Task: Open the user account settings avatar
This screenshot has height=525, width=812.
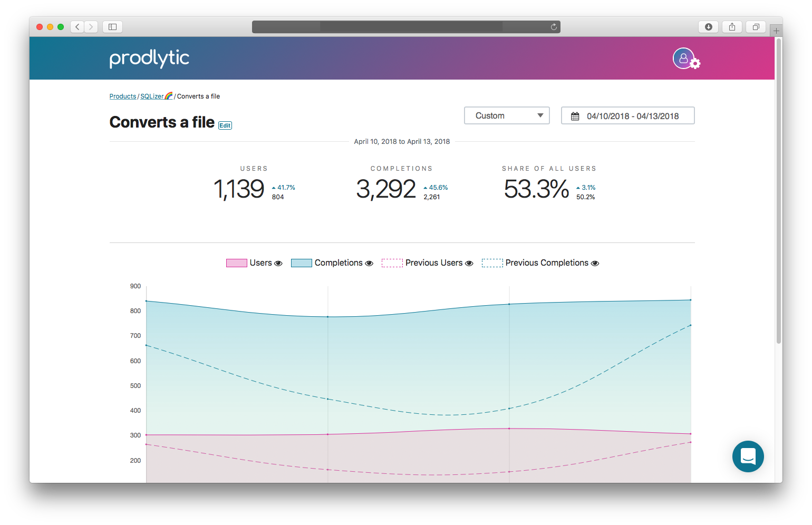Action: tap(685, 59)
